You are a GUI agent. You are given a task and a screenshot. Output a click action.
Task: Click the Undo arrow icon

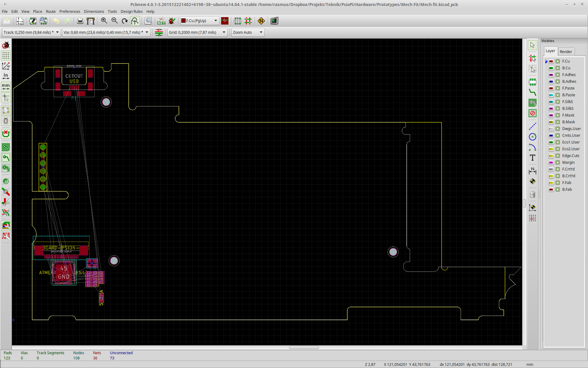[56, 21]
